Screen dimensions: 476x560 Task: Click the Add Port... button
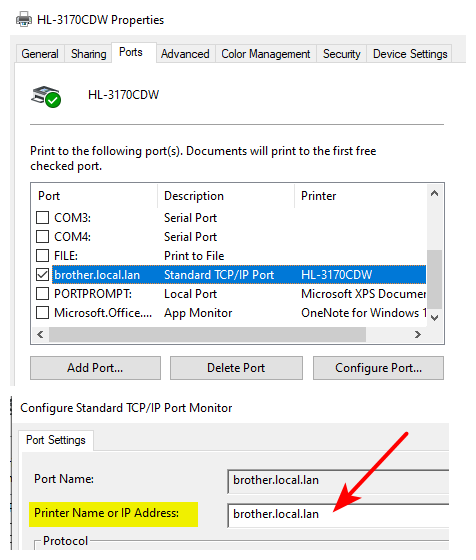click(95, 368)
